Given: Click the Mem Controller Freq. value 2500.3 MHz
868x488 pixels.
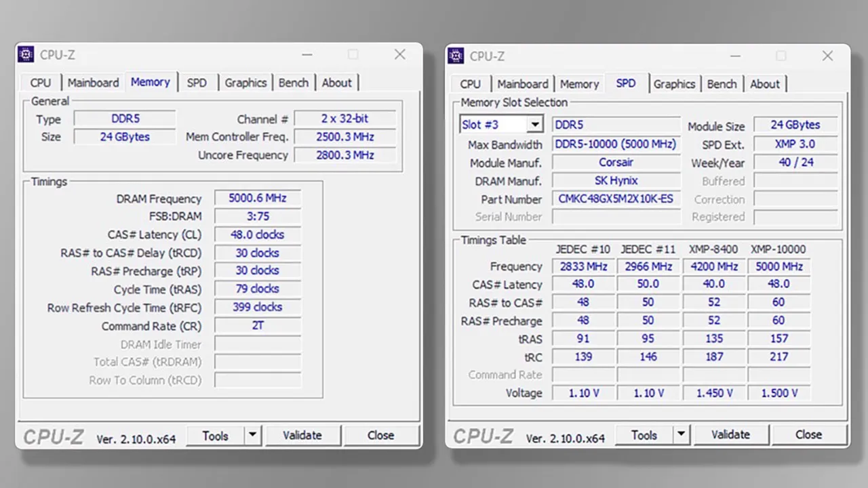Looking at the screenshot, I should (x=344, y=136).
